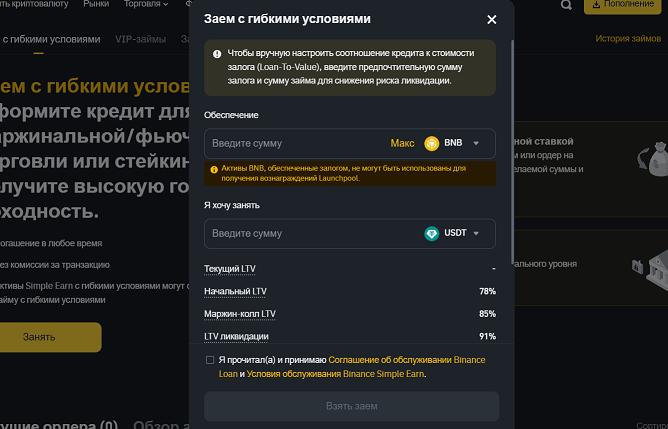
Task: Click the info icon in the top notice
Action: pos(217,54)
